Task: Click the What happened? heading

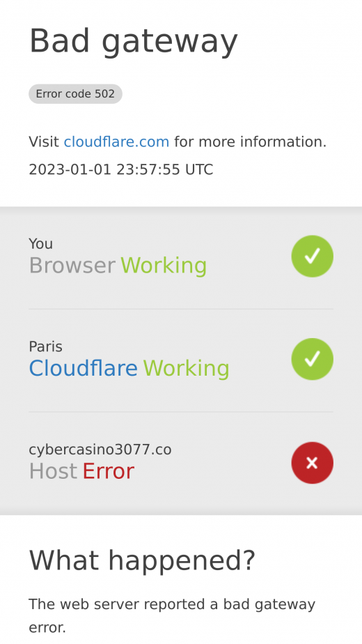Action: 142,560
